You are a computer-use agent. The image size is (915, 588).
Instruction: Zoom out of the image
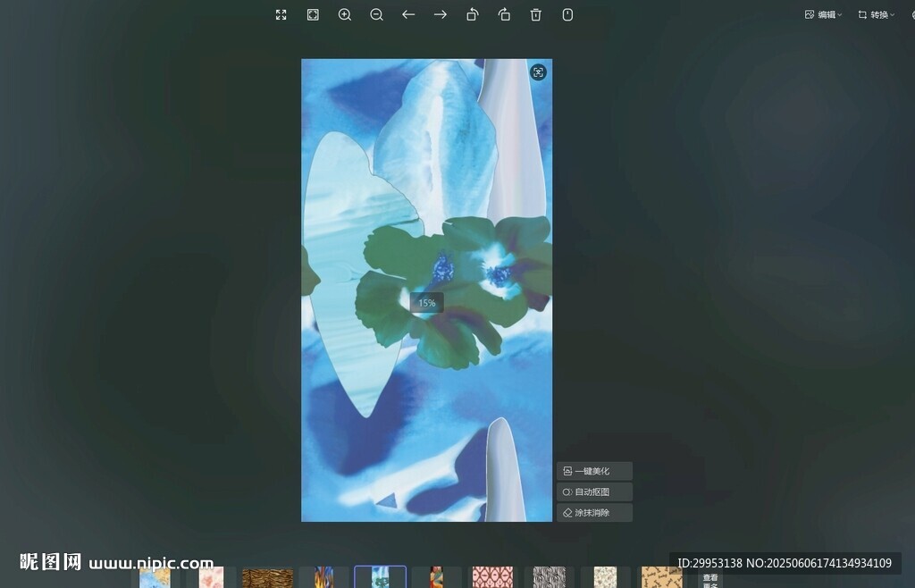pos(377,14)
